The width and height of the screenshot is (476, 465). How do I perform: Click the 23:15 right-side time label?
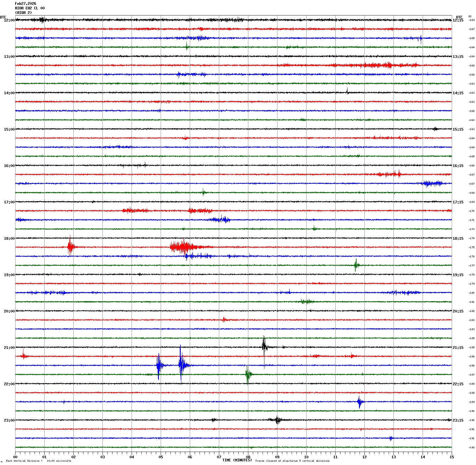tap(458, 420)
